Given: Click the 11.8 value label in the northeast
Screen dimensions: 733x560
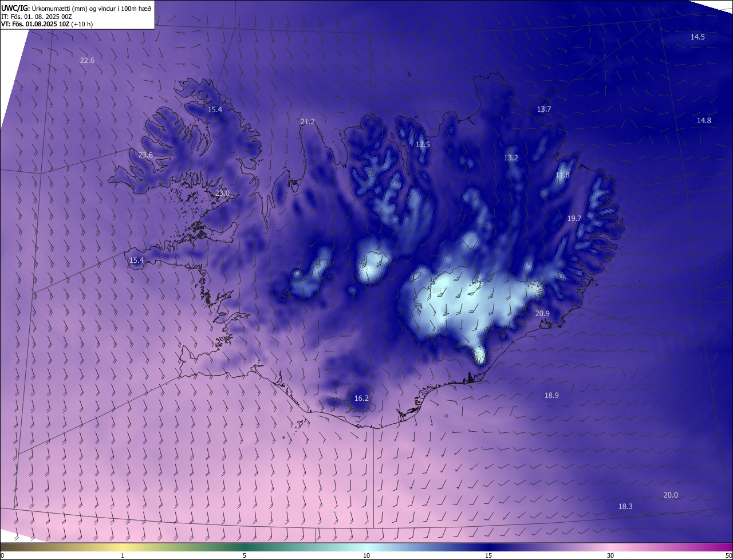Looking at the screenshot, I should [x=562, y=175].
